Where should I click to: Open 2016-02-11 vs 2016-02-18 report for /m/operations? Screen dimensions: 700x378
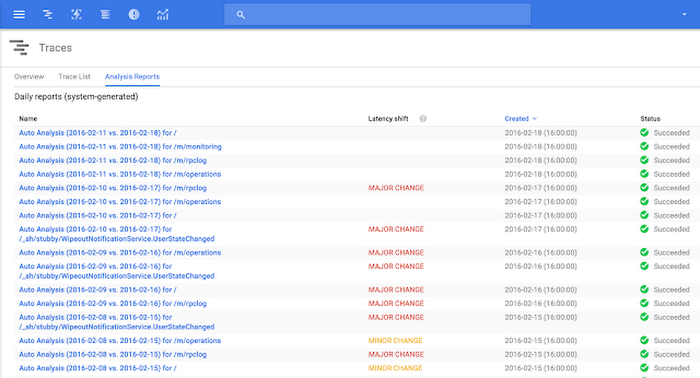click(120, 174)
